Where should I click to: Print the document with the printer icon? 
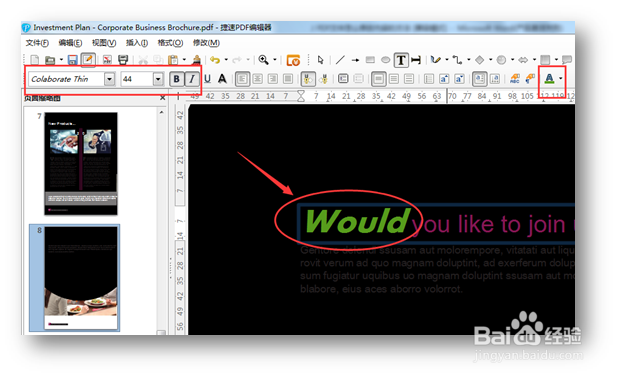[x=123, y=60]
